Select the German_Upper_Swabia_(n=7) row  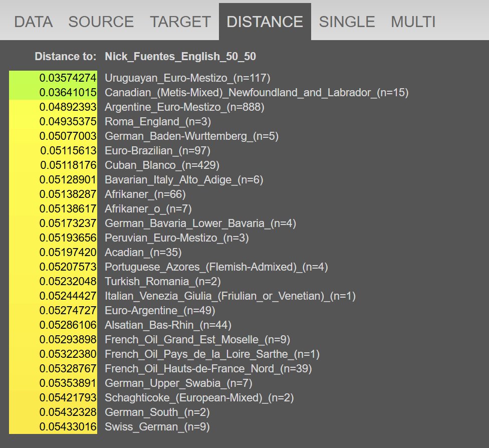coord(178,383)
